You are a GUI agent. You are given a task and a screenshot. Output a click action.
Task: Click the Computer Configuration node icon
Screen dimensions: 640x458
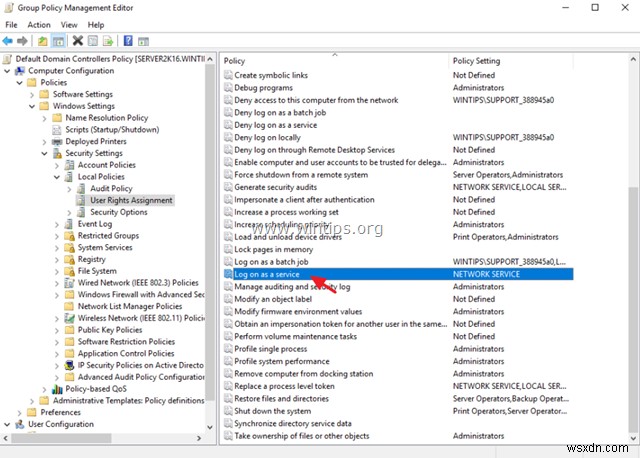[20, 71]
